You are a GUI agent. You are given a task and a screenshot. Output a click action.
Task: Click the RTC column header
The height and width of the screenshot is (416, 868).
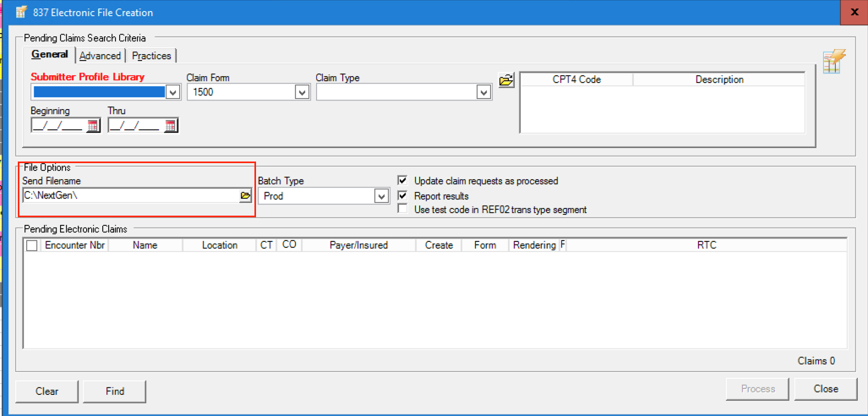coord(707,245)
